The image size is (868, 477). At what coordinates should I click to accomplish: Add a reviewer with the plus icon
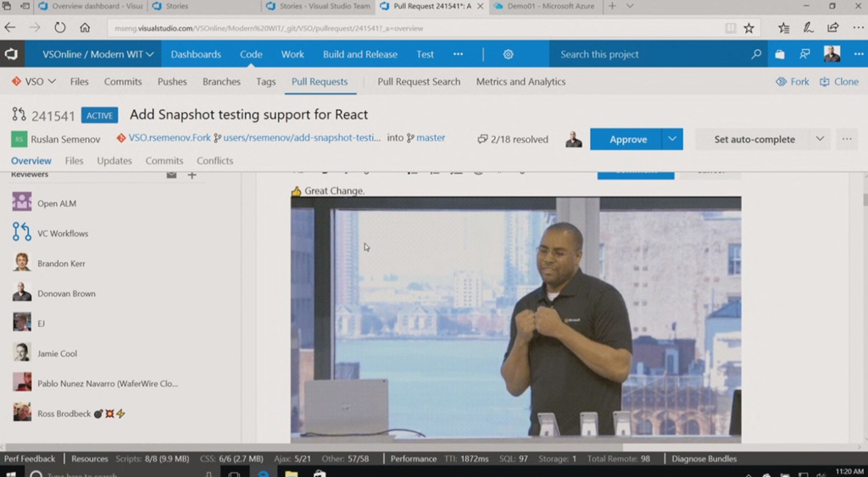[192, 175]
